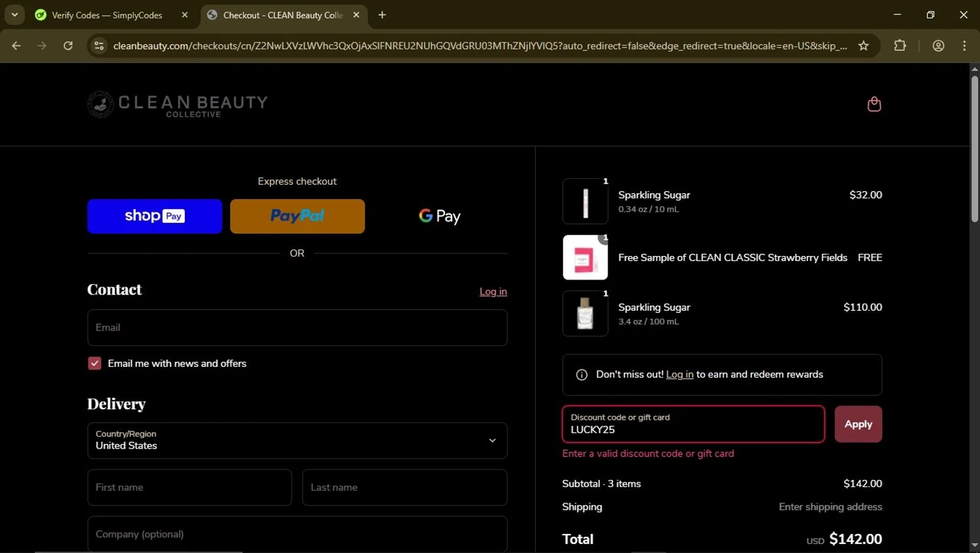The width and height of the screenshot is (980, 553).
Task: Click the First name field
Action: [189, 488]
